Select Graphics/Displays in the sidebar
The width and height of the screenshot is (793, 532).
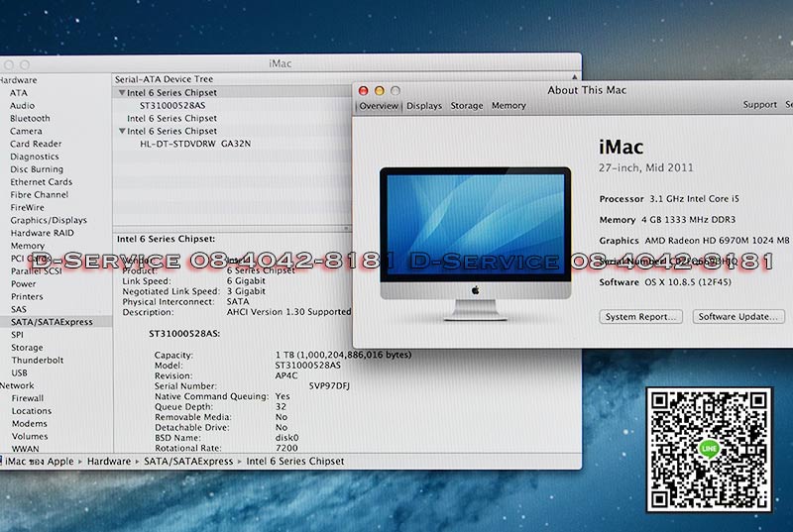tap(49, 220)
